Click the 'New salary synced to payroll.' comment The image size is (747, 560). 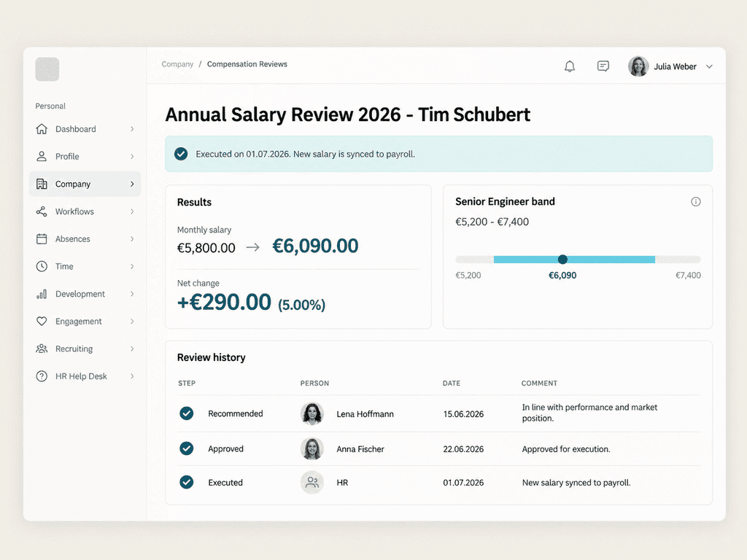[x=576, y=483]
